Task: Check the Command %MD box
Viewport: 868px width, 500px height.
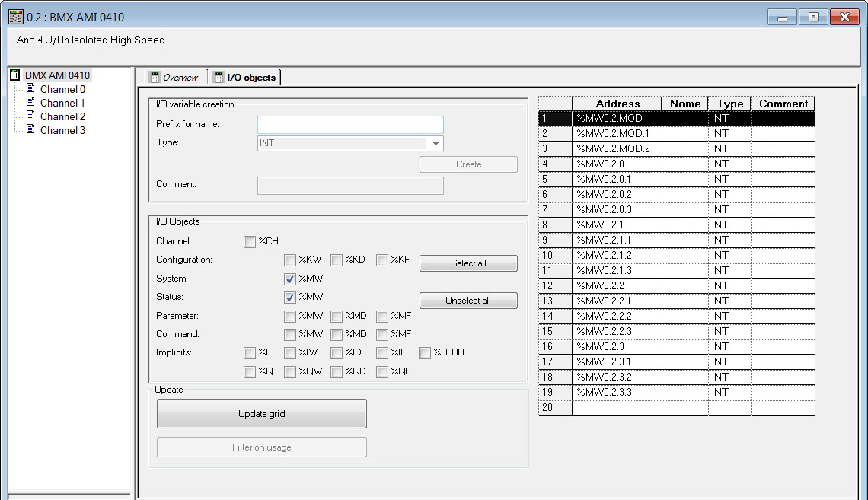Action: [337, 335]
